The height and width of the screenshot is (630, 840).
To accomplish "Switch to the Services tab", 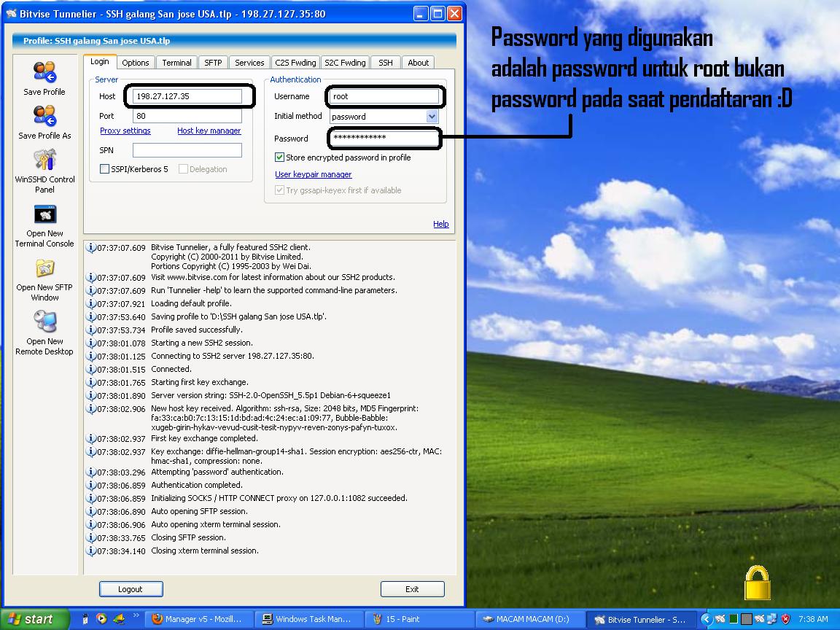I will (x=249, y=63).
